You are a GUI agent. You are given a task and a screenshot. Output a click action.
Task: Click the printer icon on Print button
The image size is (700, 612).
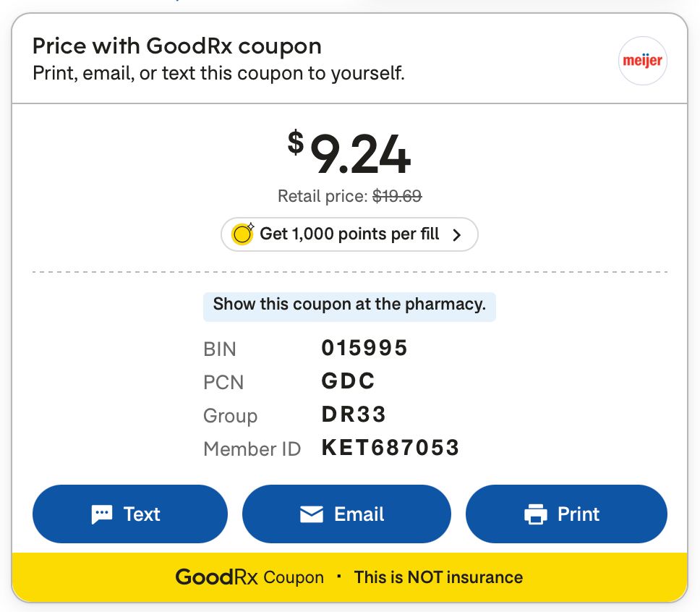[536, 514]
